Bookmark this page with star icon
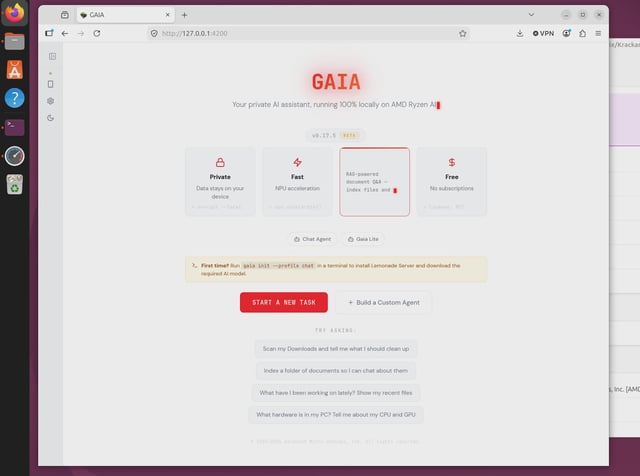Viewport: 640px width, 476px height. (x=462, y=33)
